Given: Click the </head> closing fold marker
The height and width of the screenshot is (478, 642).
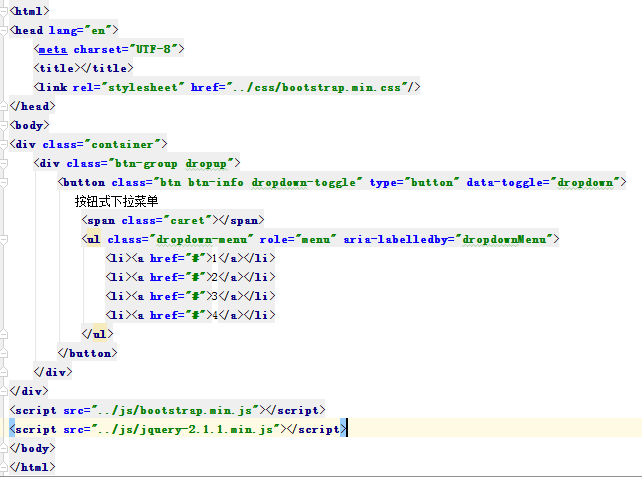Looking at the screenshot, I should [x=3, y=106].
